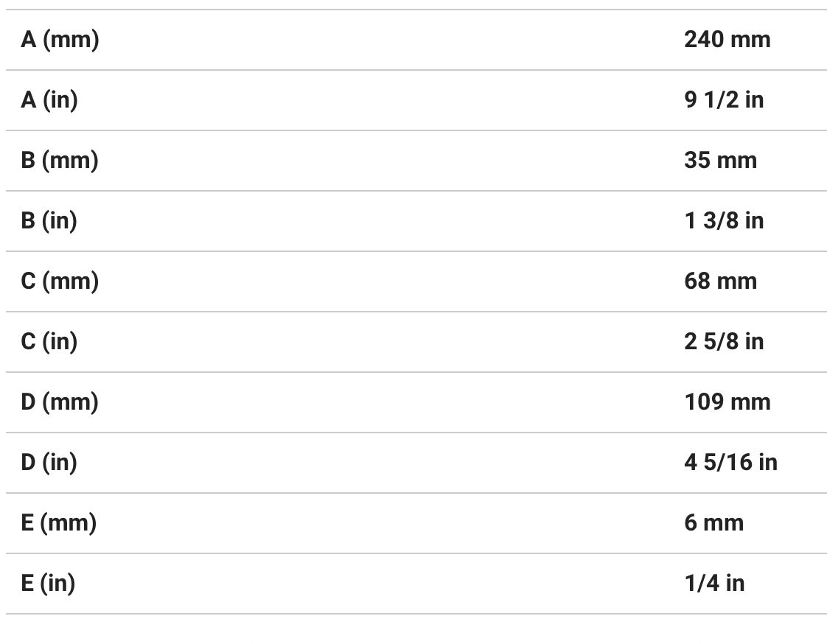This screenshot has height=644, width=827.
Task: Click the 'D (in)' label
Action: pos(49,463)
